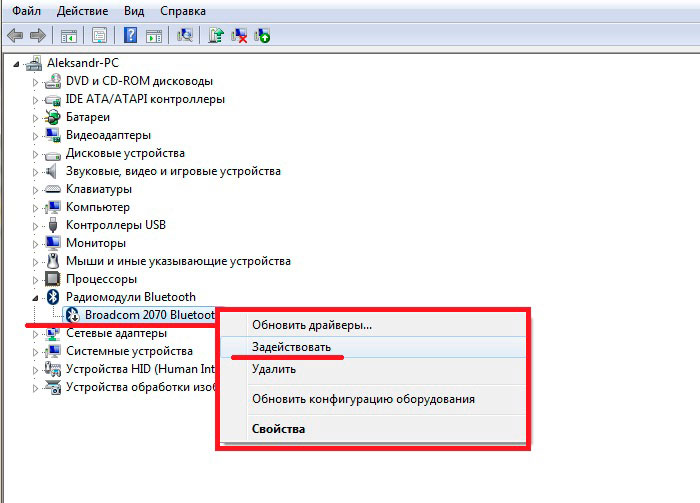The height and width of the screenshot is (503, 700).
Task: Click the Enable device green-arrow toolbar icon
Action: point(262,35)
